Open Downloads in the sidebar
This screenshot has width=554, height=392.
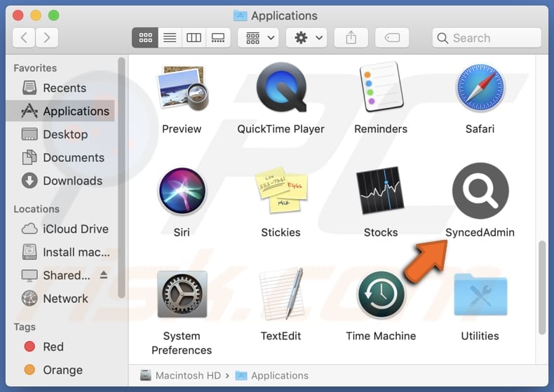coord(60,181)
